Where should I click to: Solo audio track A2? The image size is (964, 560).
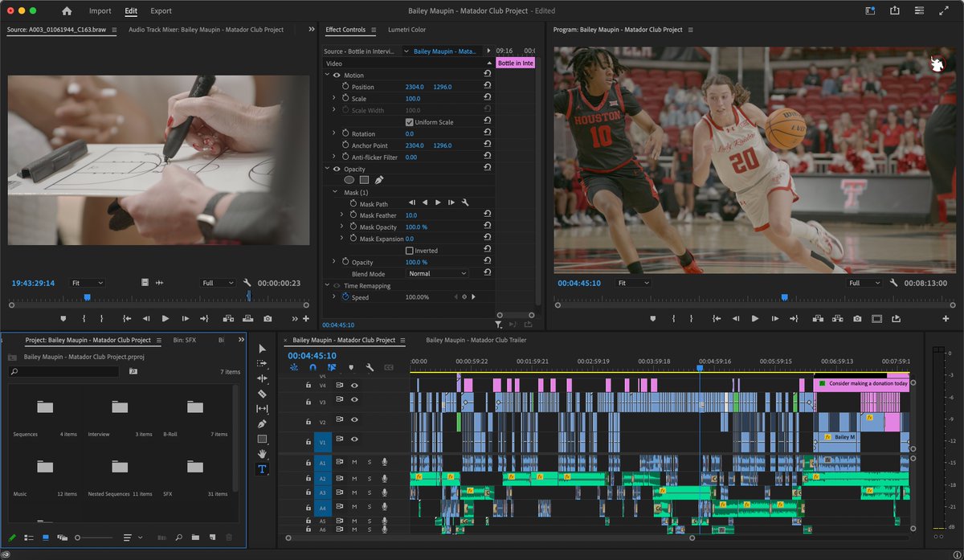point(370,477)
